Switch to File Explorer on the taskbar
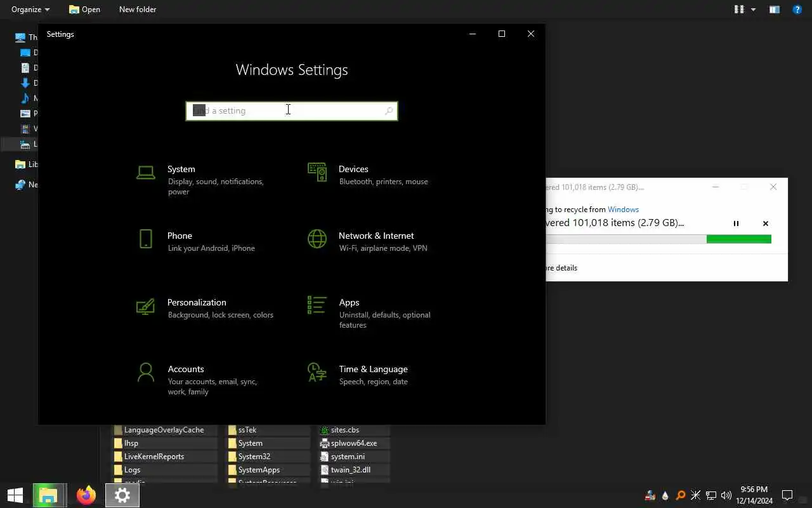 49,495
